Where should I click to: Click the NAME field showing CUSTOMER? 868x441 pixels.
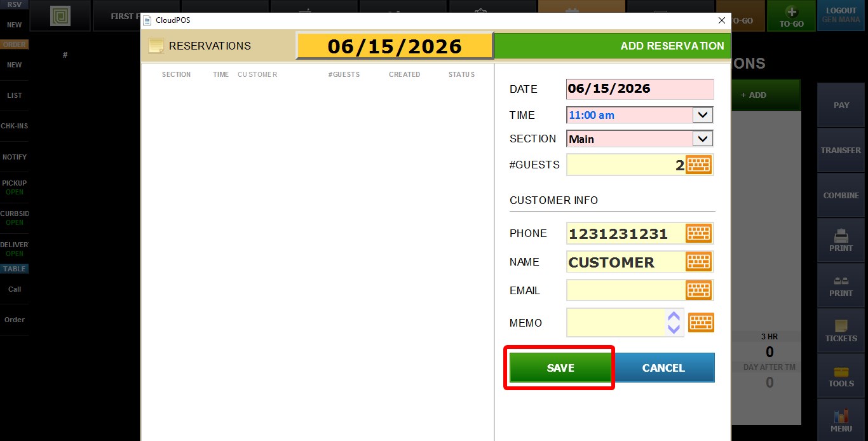click(x=626, y=262)
